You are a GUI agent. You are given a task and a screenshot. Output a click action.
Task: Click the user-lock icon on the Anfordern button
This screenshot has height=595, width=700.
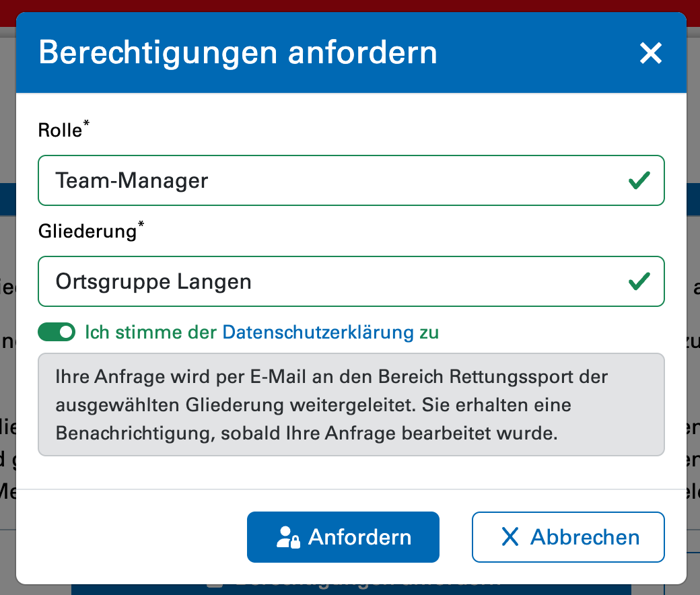(288, 537)
